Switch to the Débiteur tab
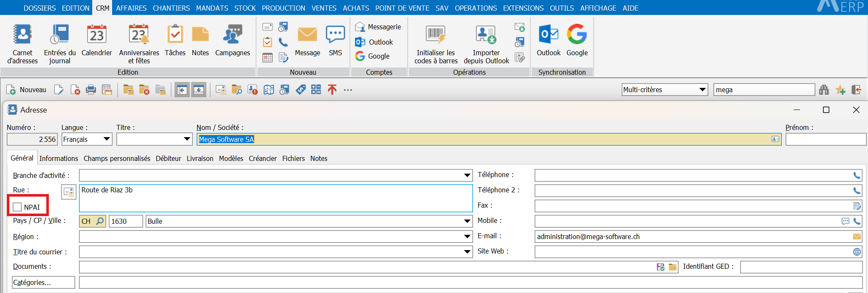 [169, 158]
